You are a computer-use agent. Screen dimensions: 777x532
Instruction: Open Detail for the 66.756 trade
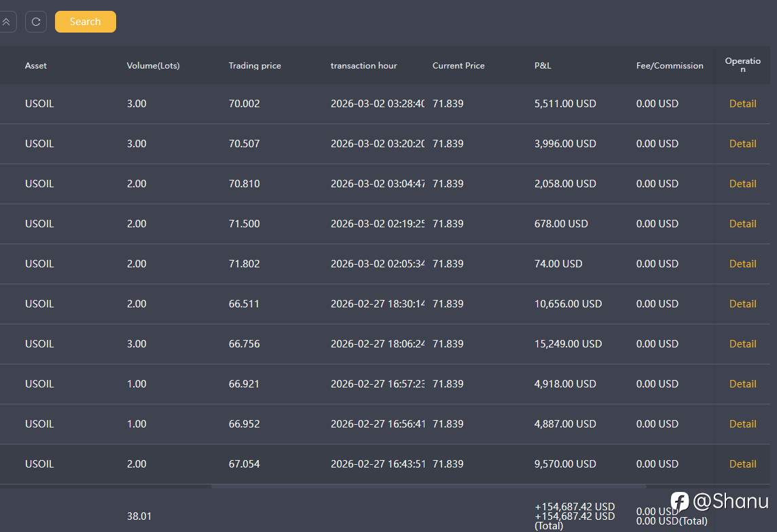coord(742,344)
